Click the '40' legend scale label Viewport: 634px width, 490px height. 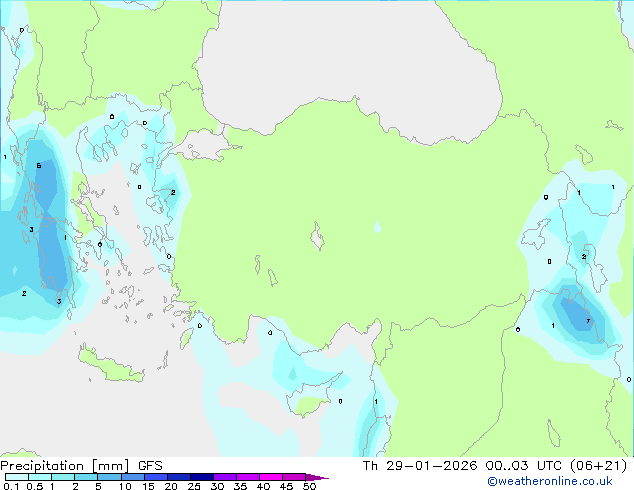(263, 486)
